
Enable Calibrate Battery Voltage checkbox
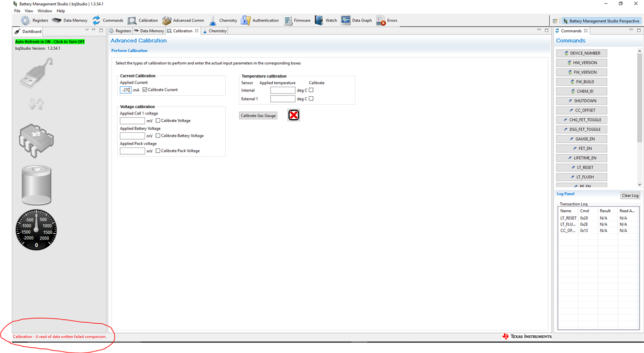tap(158, 136)
